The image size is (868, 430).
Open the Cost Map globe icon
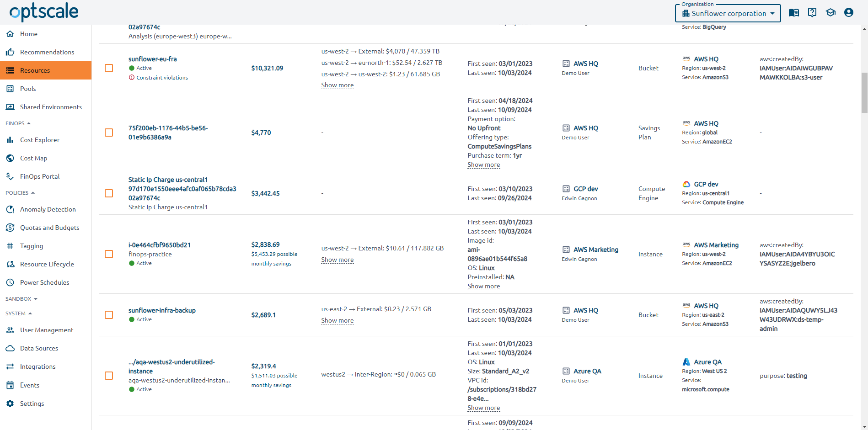(x=10, y=158)
